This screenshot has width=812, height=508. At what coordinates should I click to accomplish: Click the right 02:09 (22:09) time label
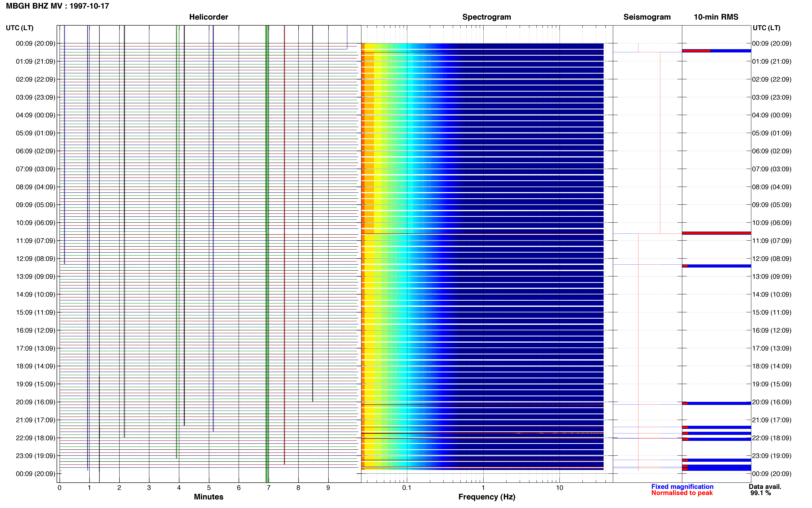(772, 79)
